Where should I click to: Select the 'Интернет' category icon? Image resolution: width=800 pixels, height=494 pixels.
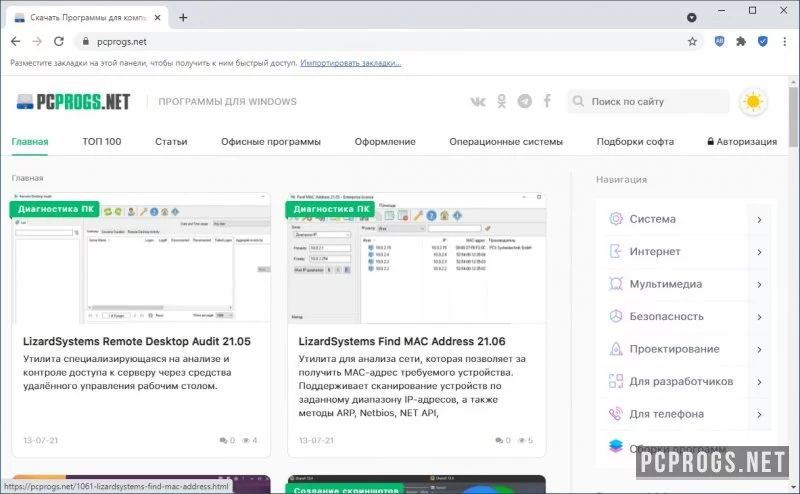point(616,251)
